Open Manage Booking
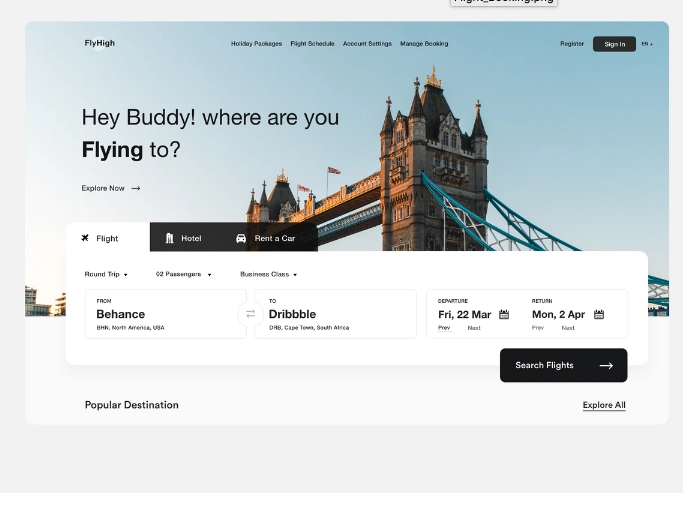The image size is (683, 525). (424, 44)
